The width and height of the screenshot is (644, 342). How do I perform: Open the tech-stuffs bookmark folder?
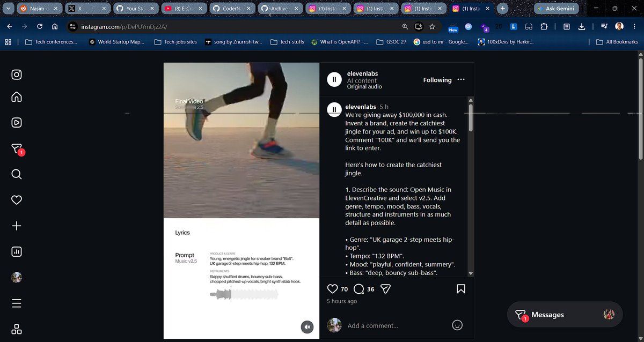tap(287, 42)
